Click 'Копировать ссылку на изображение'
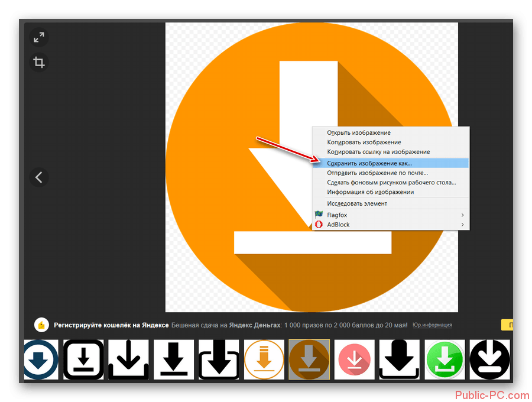This screenshot has height=402, width=532. (378, 152)
